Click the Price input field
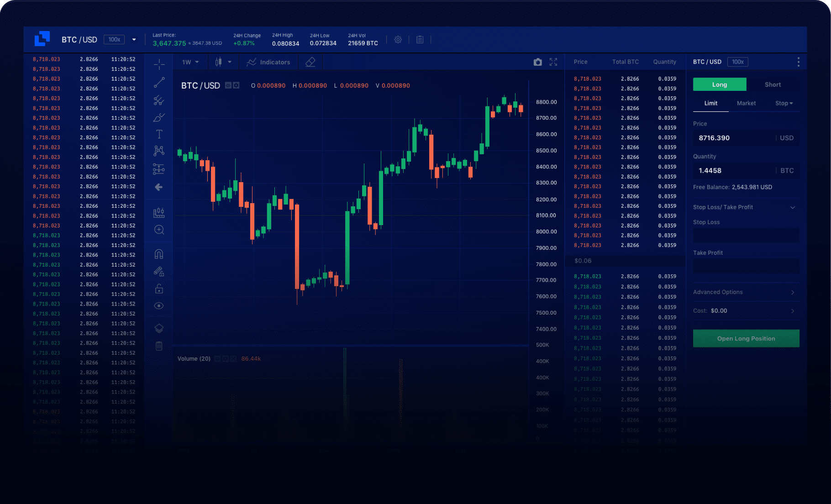The width and height of the screenshot is (831, 504). tap(734, 138)
